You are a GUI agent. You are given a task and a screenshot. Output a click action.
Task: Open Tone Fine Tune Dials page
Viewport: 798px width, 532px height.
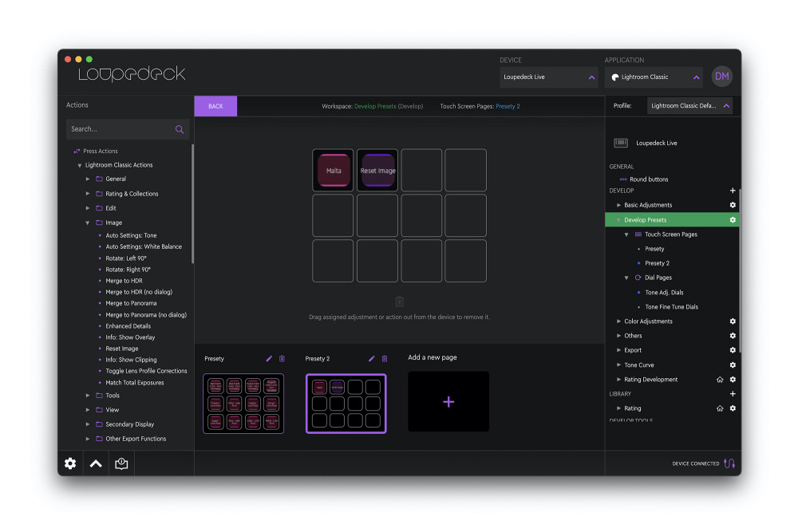click(671, 307)
